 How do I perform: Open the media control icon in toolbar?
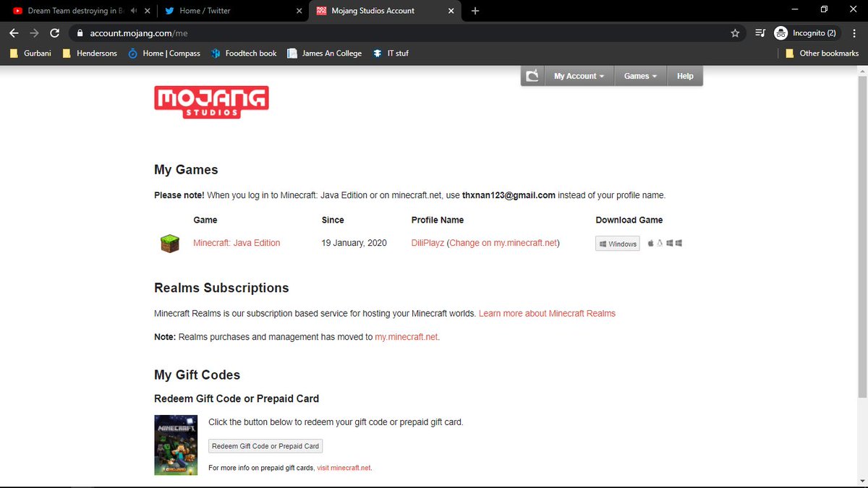(x=760, y=33)
